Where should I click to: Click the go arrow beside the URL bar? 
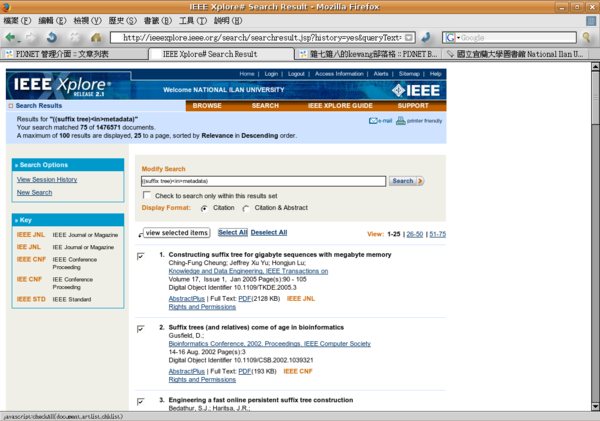[x=426, y=37]
